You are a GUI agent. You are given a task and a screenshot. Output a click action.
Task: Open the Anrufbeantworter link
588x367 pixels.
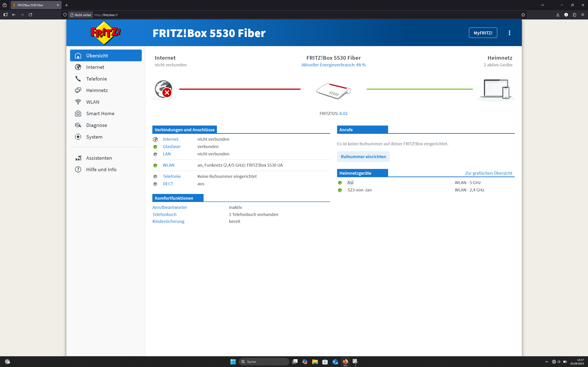click(170, 207)
